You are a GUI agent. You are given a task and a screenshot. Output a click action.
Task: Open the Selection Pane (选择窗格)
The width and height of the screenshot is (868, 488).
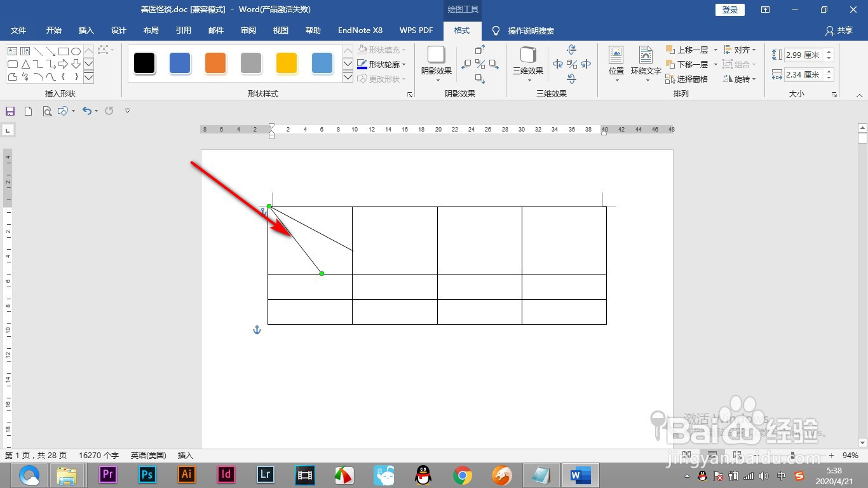tap(687, 79)
